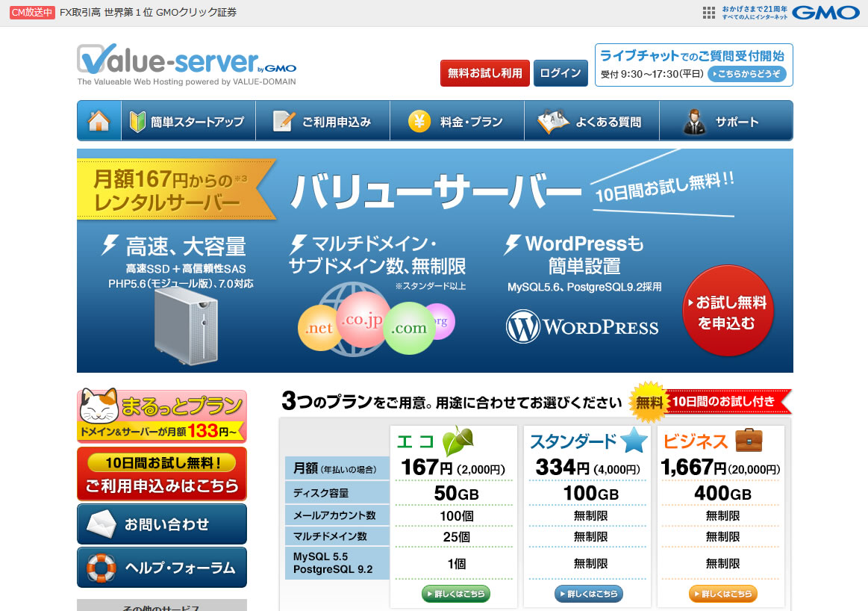The image size is (868, 611).
Task: Open the GMO services grid icon
Action: pos(708,13)
